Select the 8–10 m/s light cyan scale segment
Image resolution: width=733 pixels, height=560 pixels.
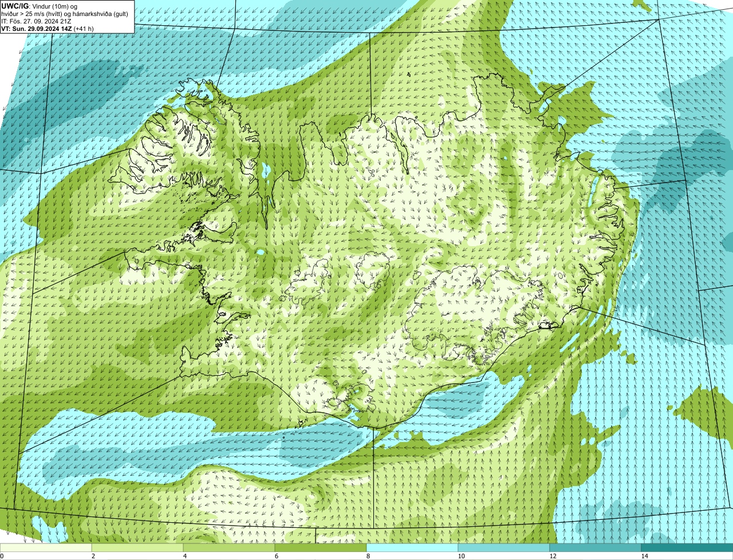pyautogui.click(x=412, y=547)
